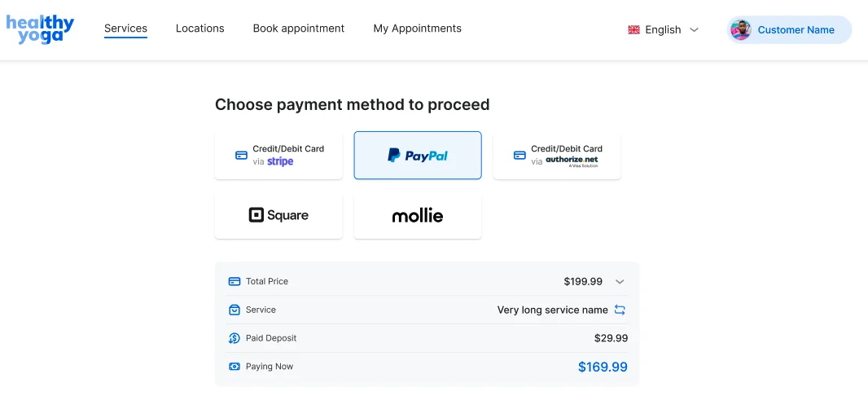The width and height of the screenshot is (868, 405).
Task: Select the PayPal payment method
Action: [x=418, y=156]
